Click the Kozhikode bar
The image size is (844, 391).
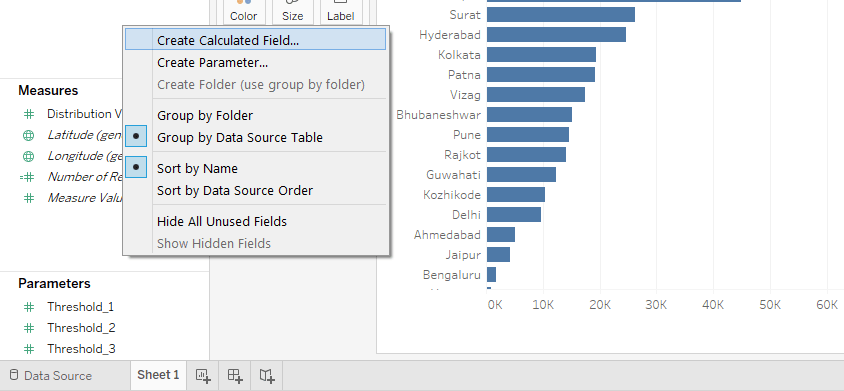coord(516,194)
